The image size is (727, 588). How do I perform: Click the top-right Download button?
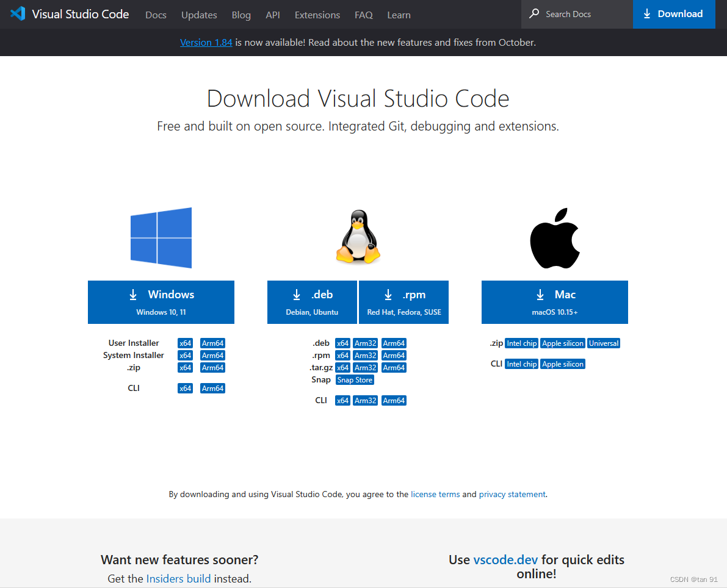click(x=674, y=14)
